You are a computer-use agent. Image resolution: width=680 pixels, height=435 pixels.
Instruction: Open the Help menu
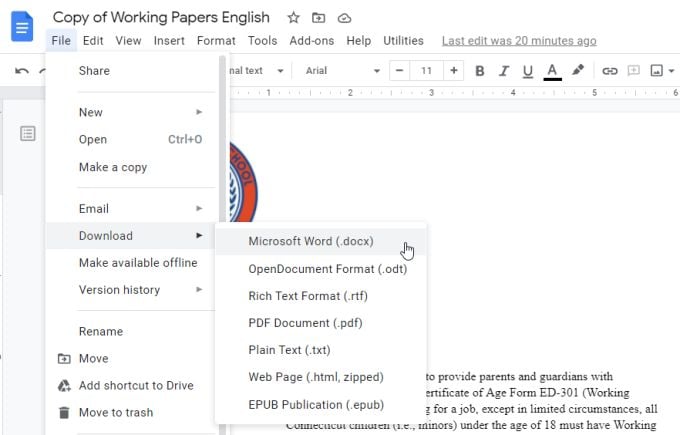(x=359, y=40)
